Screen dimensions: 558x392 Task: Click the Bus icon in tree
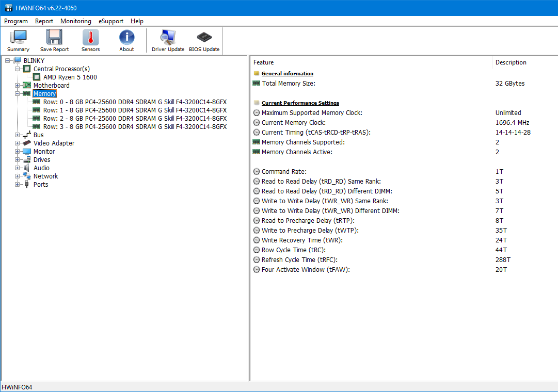click(x=27, y=135)
